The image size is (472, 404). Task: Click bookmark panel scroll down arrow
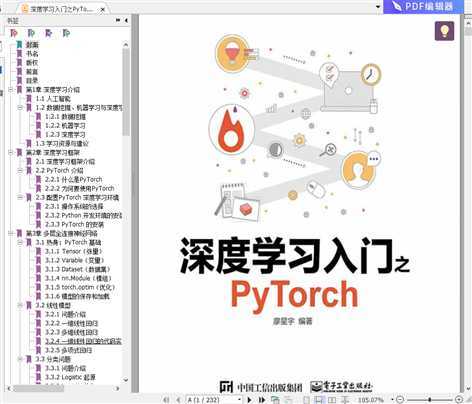pos(126,379)
